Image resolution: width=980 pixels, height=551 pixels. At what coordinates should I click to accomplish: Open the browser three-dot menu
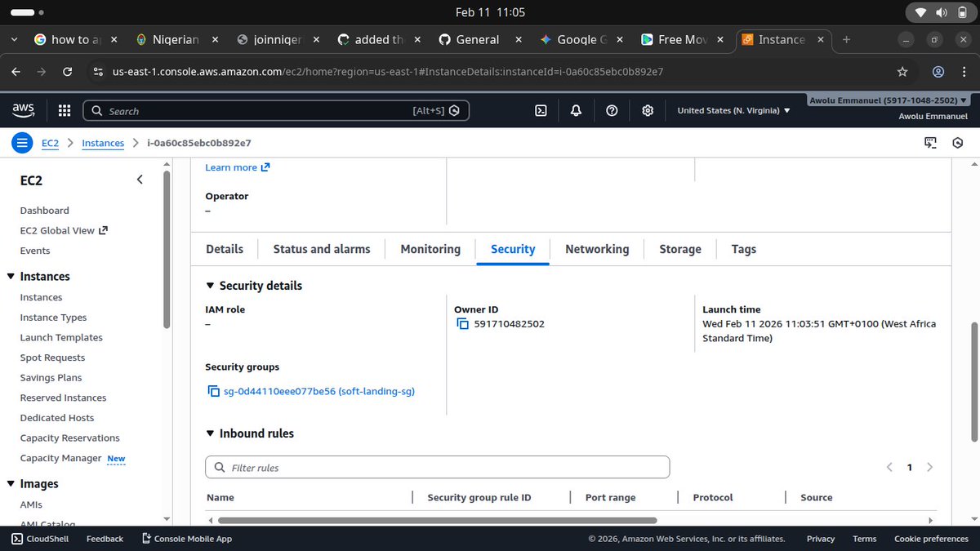click(x=964, y=72)
